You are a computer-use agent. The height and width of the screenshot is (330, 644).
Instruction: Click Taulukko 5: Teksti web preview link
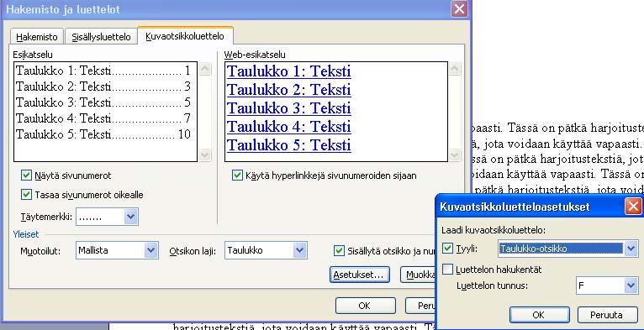coord(288,145)
